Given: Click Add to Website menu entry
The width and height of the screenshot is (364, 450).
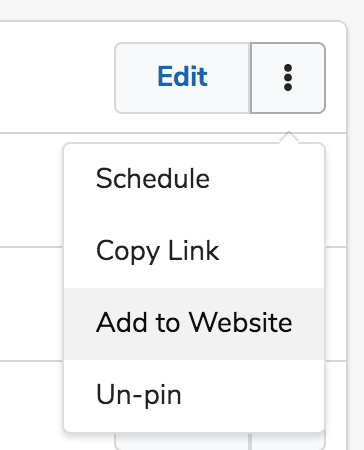Looking at the screenshot, I should pyautogui.click(x=194, y=323).
